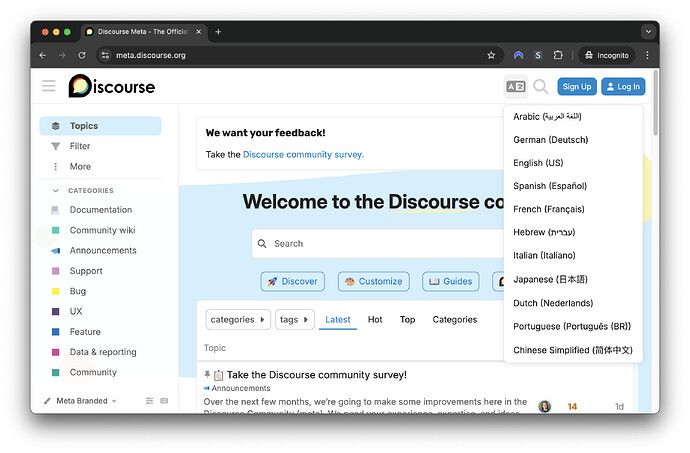
Task: Bookmark this page with star icon
Action: click(x=491, y=55)
